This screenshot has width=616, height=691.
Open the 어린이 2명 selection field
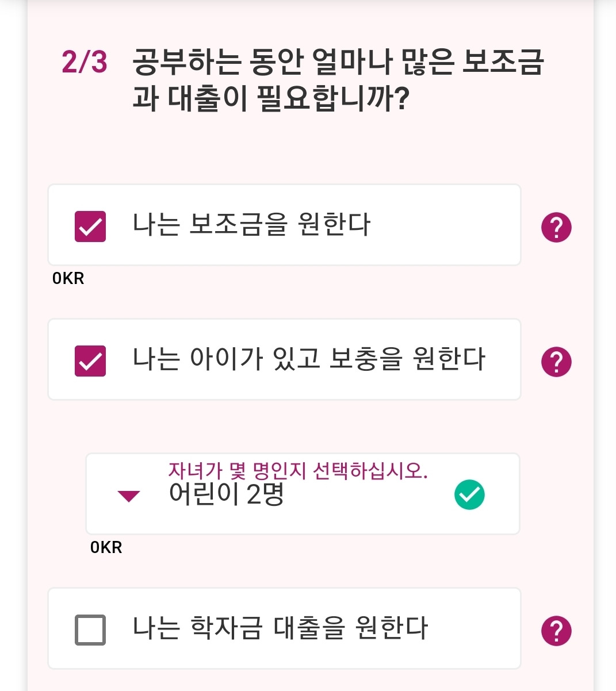(303, 494)
